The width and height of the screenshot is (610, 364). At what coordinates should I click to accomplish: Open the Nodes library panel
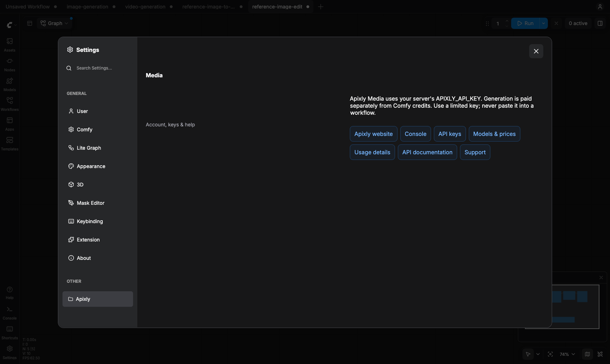tap(10, 65)
